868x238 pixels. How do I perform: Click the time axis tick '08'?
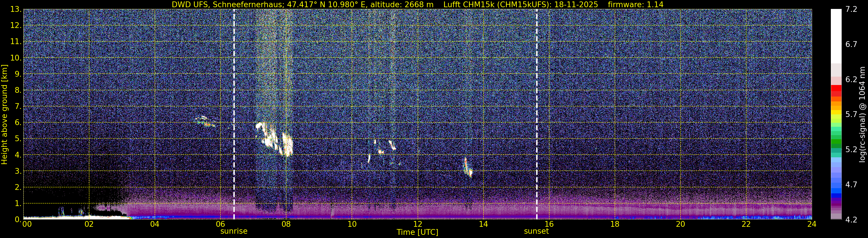286,224
